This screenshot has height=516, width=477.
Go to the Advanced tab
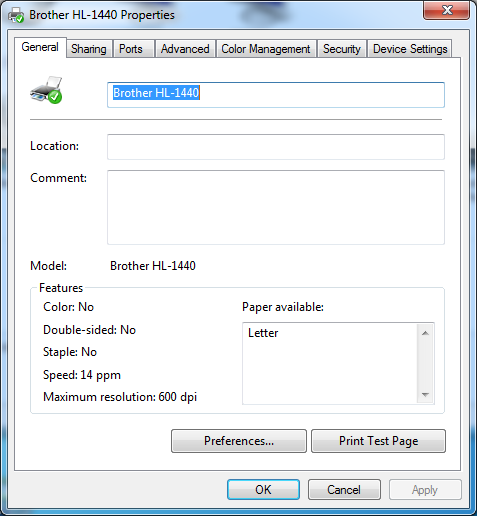[x=185, y=49]
